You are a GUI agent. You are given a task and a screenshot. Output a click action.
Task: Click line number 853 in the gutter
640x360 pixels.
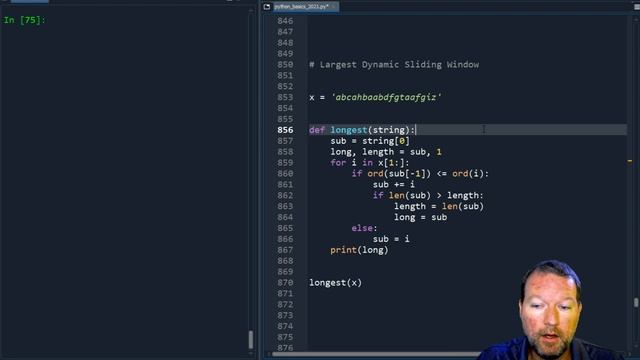click(285, 97)
